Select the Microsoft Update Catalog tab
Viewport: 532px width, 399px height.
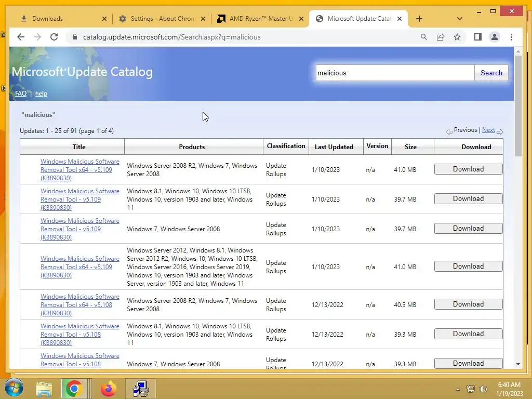coord(358,19)
